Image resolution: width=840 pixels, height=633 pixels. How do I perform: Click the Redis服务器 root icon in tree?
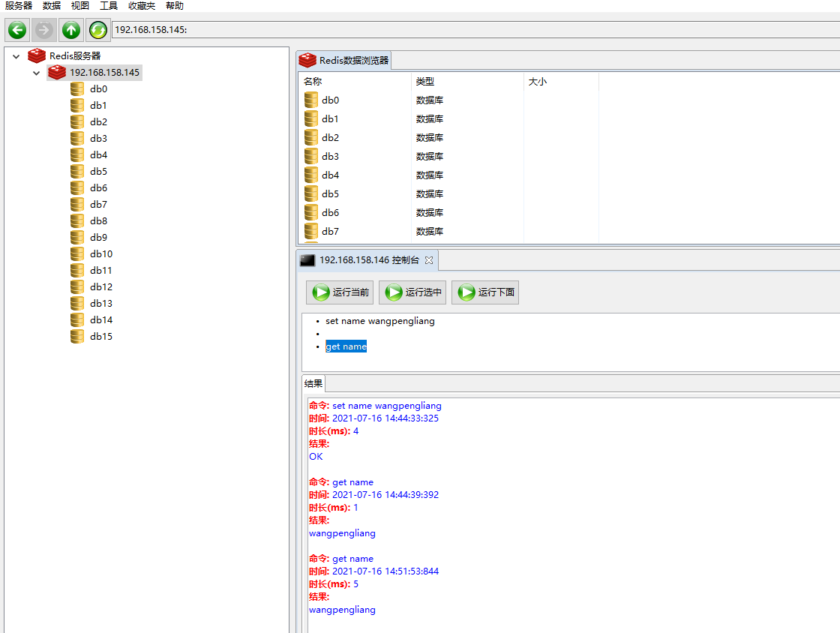tap(37, 55)
